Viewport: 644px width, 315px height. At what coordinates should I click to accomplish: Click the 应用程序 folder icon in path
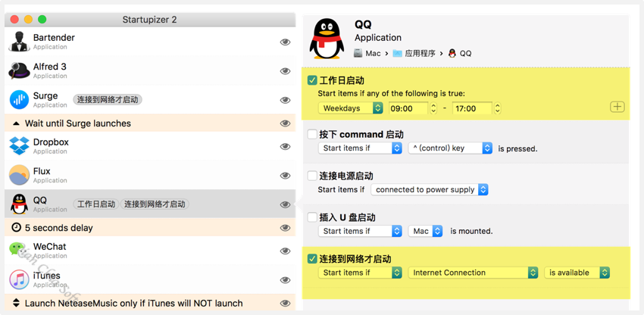pos(397,54)
